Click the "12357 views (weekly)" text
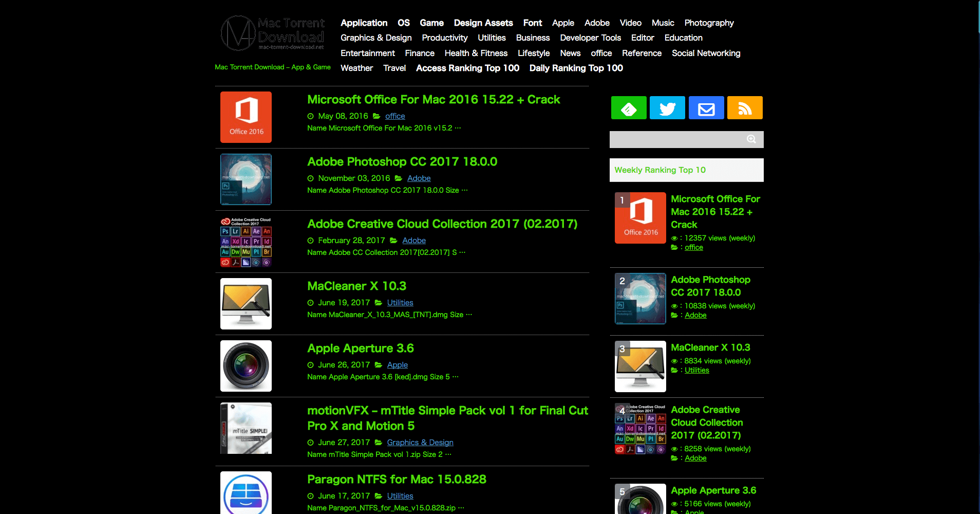 (x=720, y=238)
